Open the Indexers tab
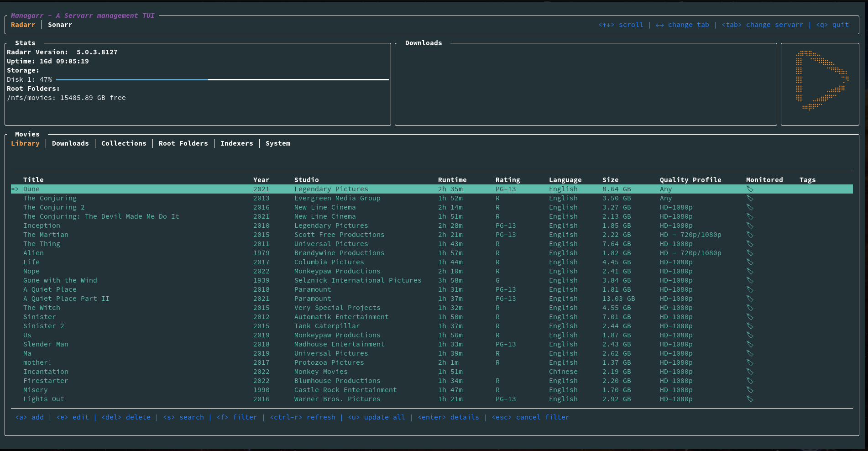 236,143
